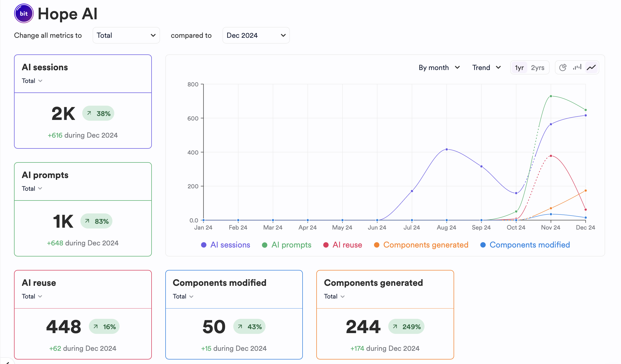Click the AI sessions Aug 24 data point
Image resolution: width=621 pixels, height=364 pixels.
[x=447, y=150]
